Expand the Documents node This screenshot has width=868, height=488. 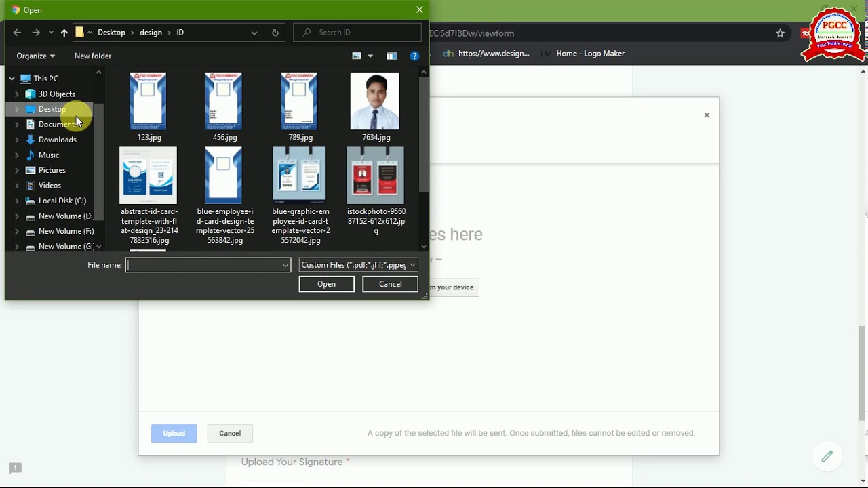pyautogui.click(x=17, y=125)
